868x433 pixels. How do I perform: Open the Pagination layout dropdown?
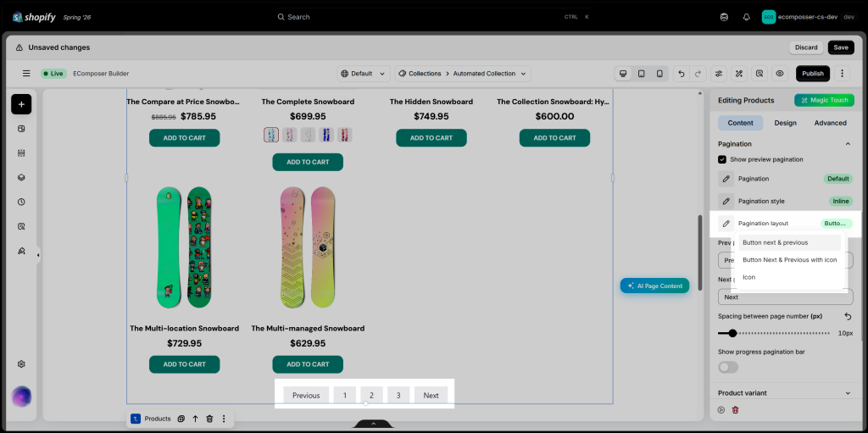[836, 224]
